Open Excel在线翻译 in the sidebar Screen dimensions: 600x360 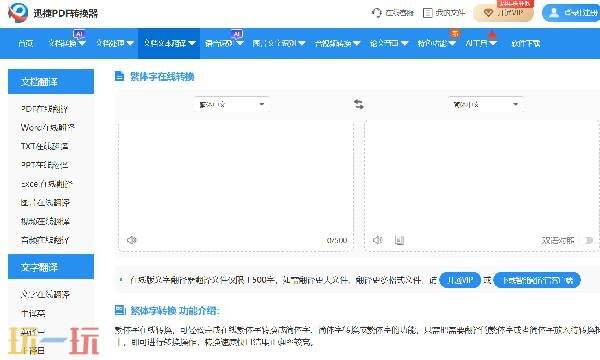click(x=46, y=184)
